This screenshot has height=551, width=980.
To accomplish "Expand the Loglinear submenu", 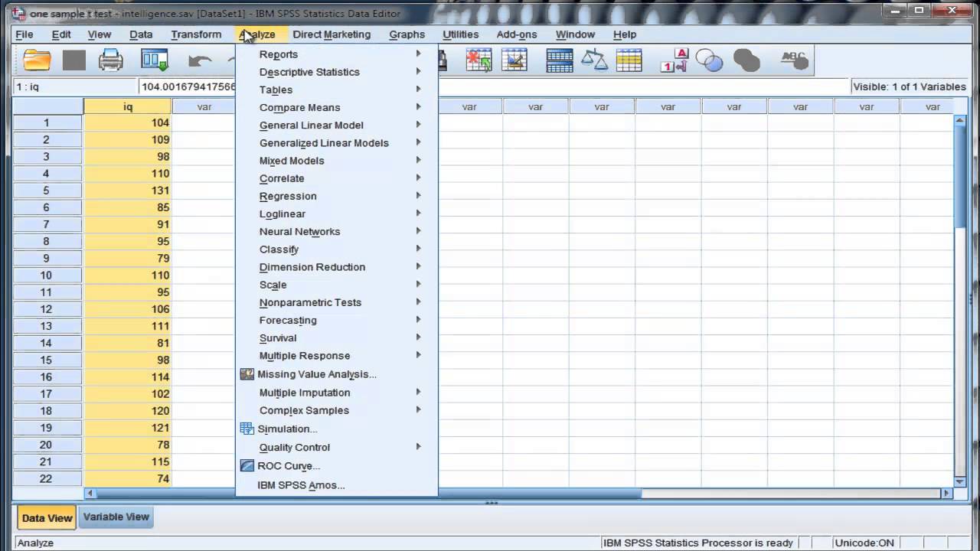I will 337,214.
